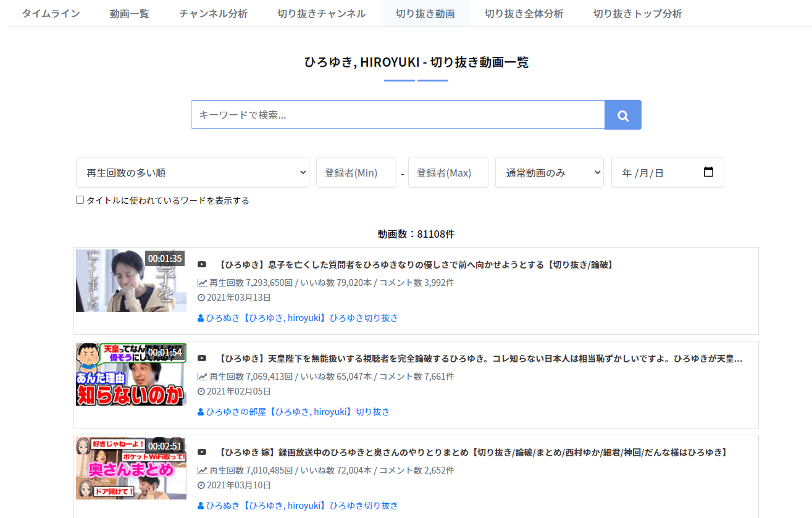The height and width of the screenshot is (518, 812).
Task: Go to 切り抜きチャンネル tab
Action: 322,14
